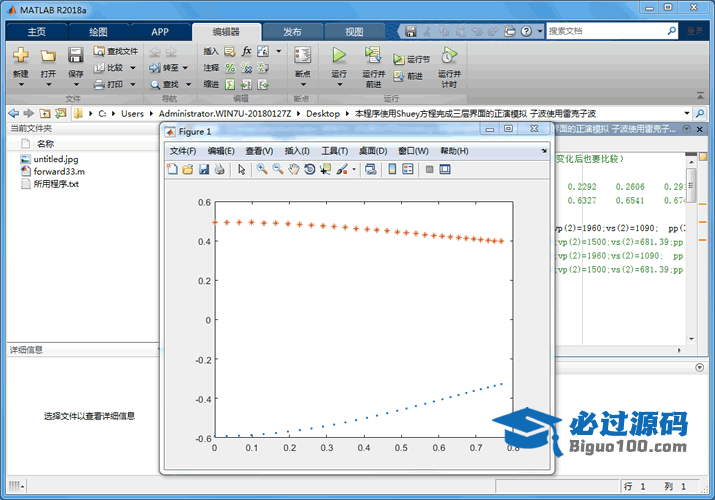Click the 比较 (Compare) button
The height and width of the screenshot is (500, 715).
pos(109,68)
